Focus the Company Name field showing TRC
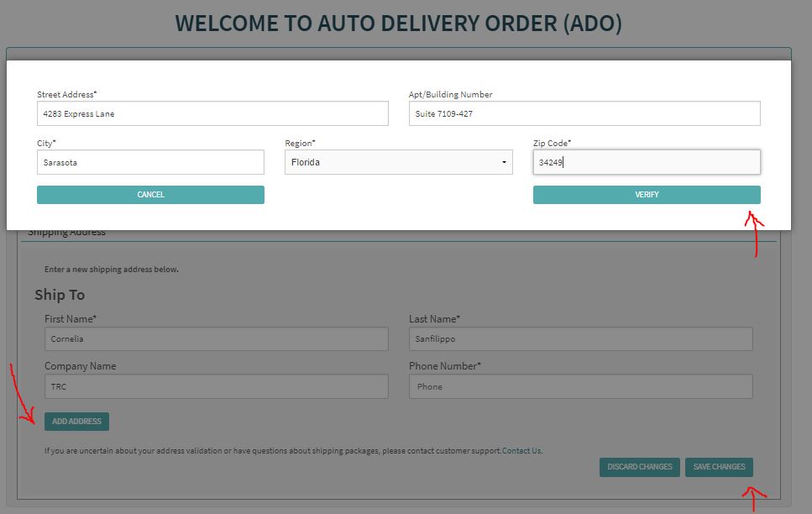812x514 pixels. [217, 386]
